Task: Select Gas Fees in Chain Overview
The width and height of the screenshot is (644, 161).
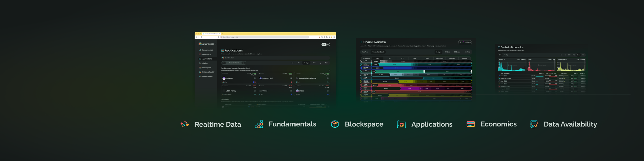Action: coord(365,52)
